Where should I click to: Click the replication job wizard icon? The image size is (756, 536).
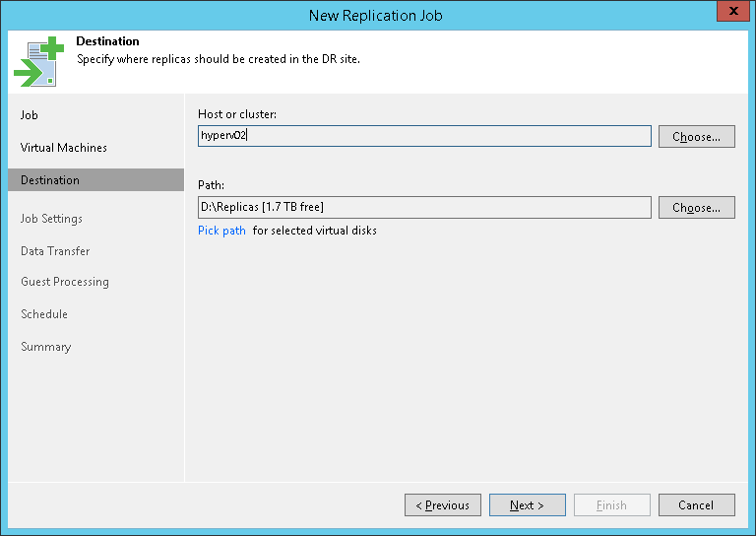click(x=38, y=61)
